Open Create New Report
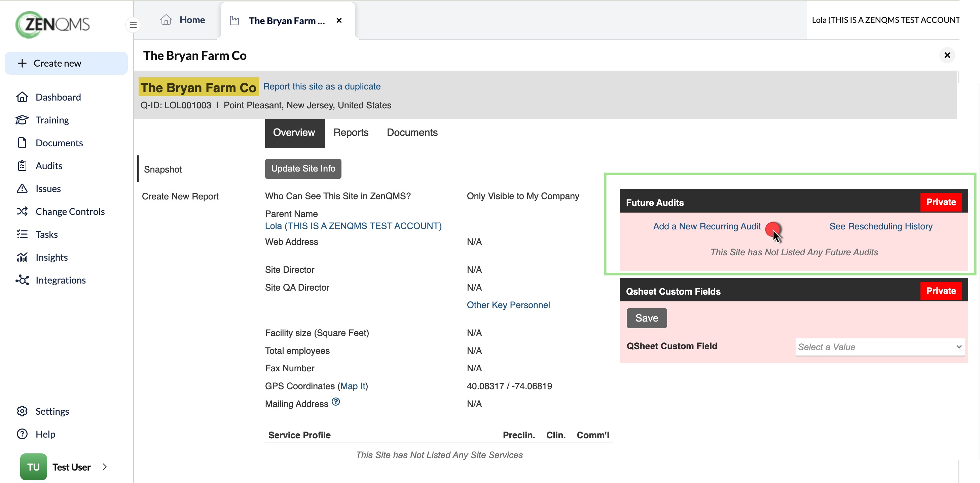Screen dimensions: 980x483 click(180, 196)
